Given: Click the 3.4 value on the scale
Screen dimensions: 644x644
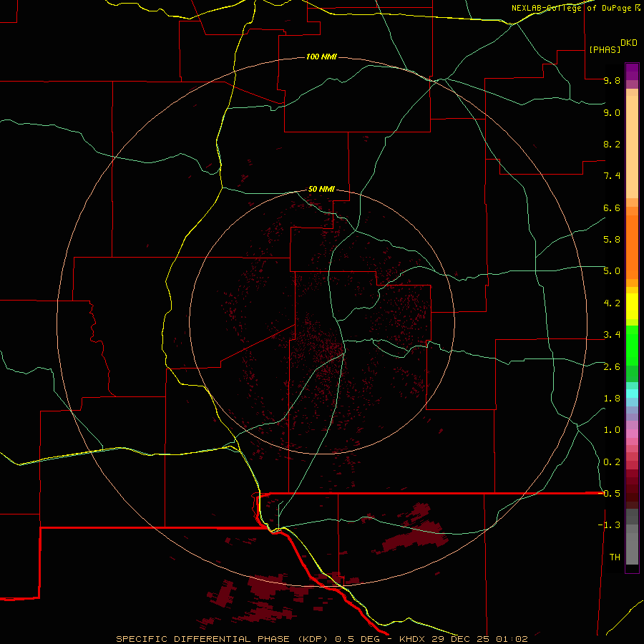Looking at the screenshot, I should 612,334.
